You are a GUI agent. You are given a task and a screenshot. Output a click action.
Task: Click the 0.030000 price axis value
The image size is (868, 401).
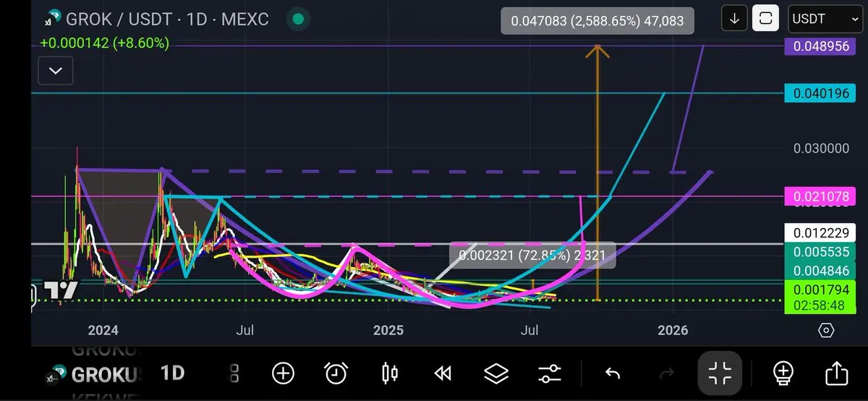(x=820, y=148)
